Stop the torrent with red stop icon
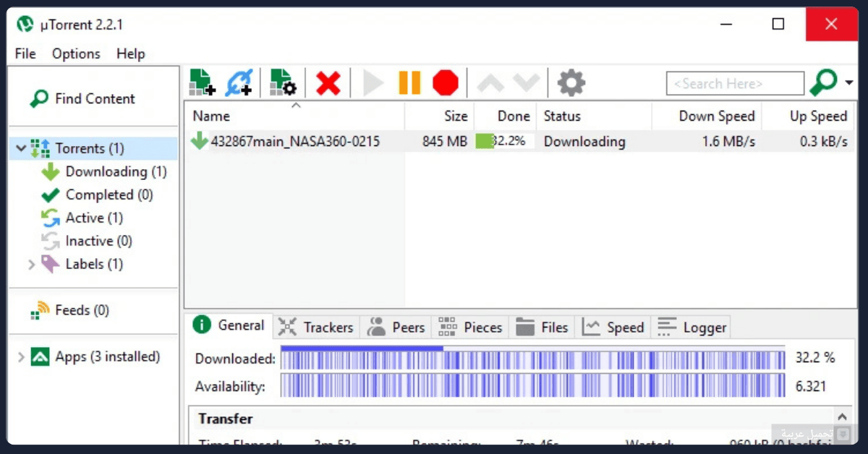The height and width of the screenshot is (454, 868). (446, 82)
